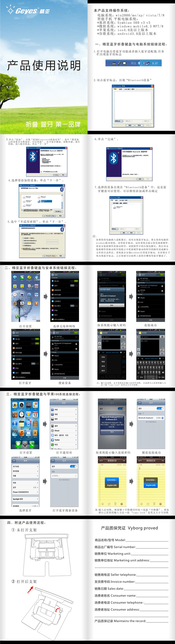Image resolution: width=175 pixels, height=644 pixels.
Task: Tap the Calendar 12 icon on iPhone home screen
Action: pyautogui.click(x=35, y=415)
